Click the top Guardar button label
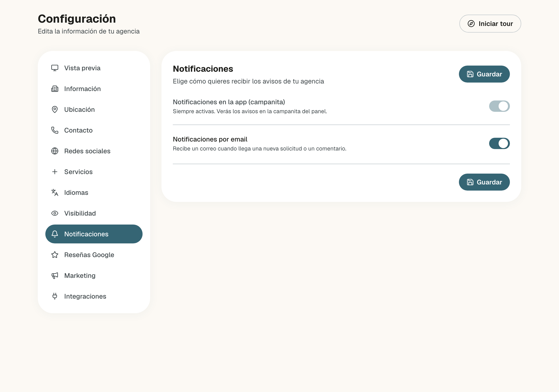Image resolution: width=559 pixels, height=392 pixels. point(489,74)
